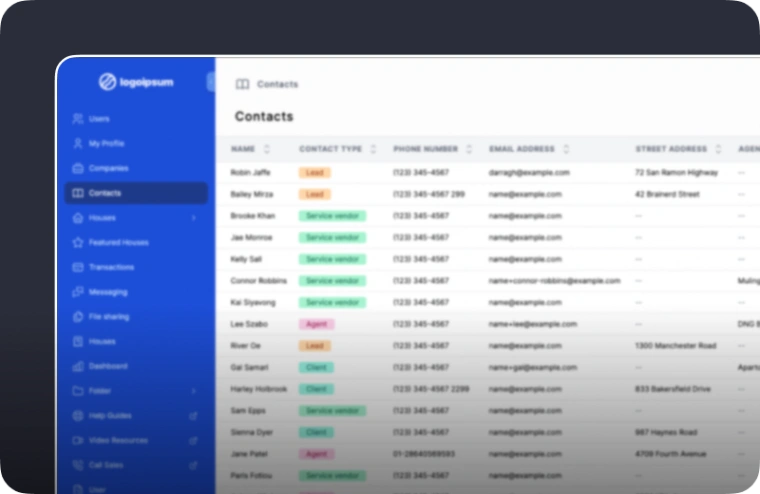Viewport: 760px width, 494px height.
Task: Select the Harley Holbrook name cell
Action: point(259,389)
